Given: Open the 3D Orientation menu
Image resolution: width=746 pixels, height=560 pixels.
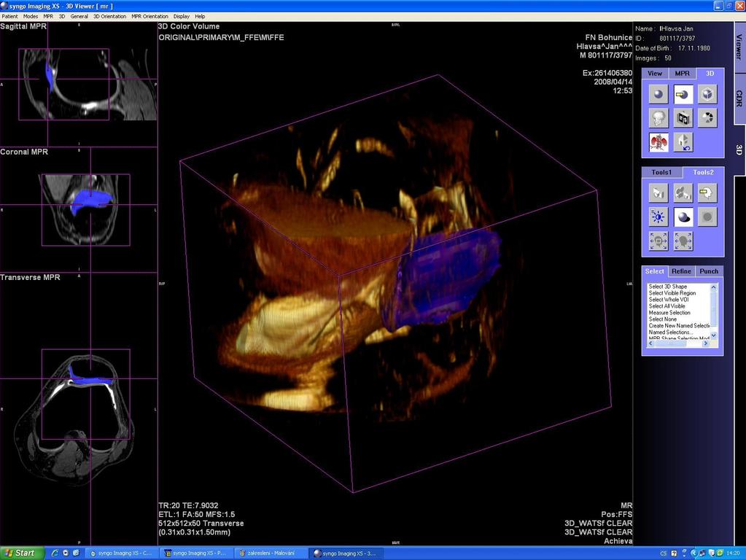Looking at the screenshot, I should (109, 16).
